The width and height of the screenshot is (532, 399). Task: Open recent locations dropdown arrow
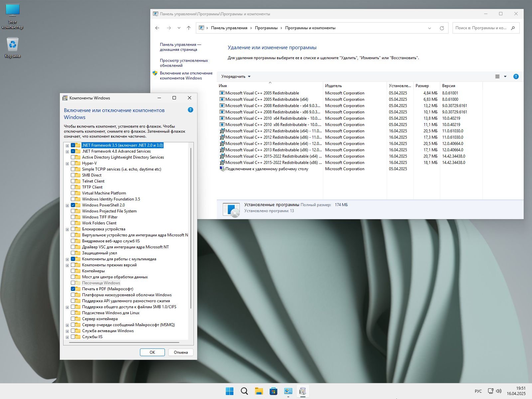179,28
